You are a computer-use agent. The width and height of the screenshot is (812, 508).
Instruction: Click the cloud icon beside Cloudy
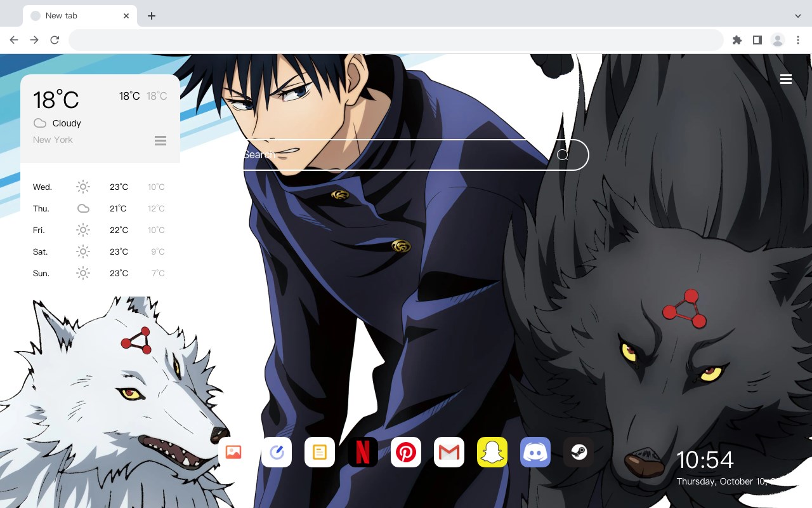coord(40,123)
